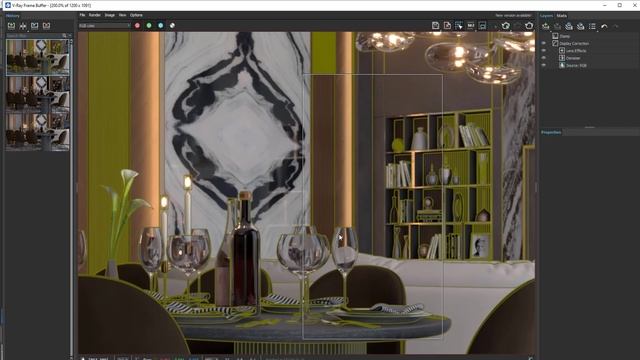640x360 pixels.
Task: Click the History panel title
Action: pyautogui.click(x=13, y=16)
